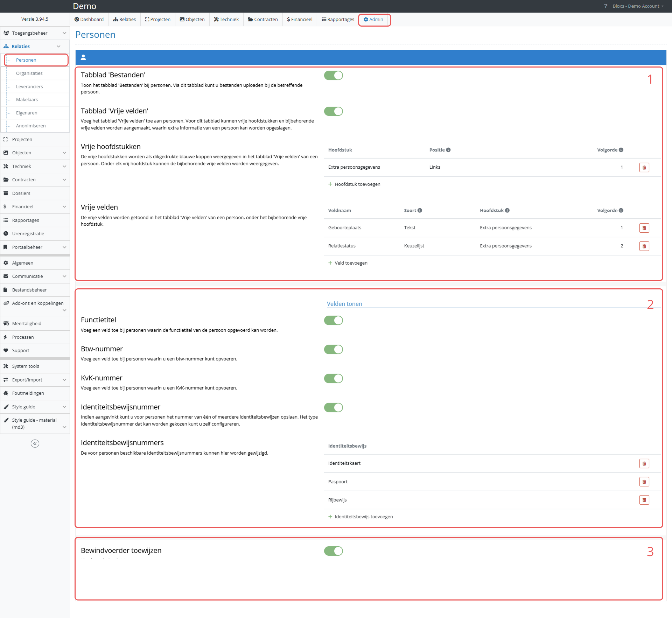Viewport: 672px width, 618px height.
Task: Click info icon next to Soort
Action: click(x=420, y=210)
